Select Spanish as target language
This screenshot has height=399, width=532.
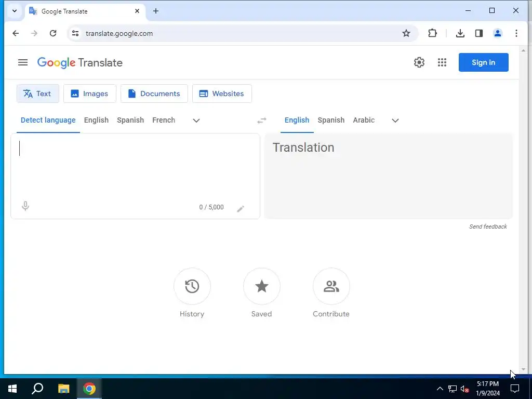coord(331,120)
